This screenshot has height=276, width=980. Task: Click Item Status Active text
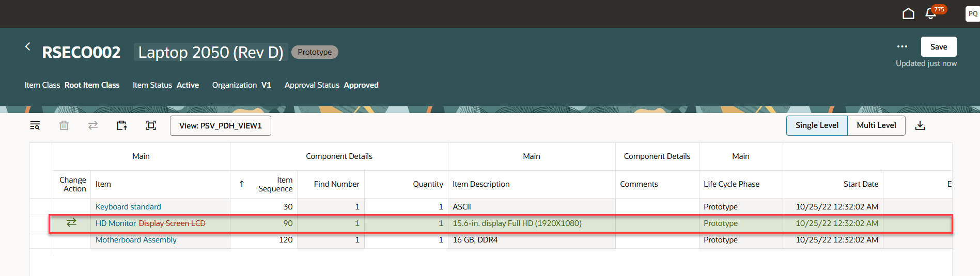[165, 85]
